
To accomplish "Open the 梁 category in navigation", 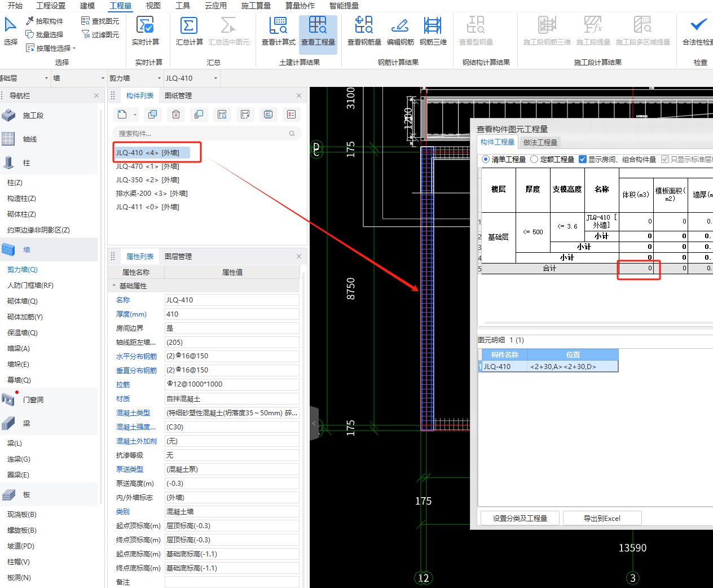I will 50,424.
